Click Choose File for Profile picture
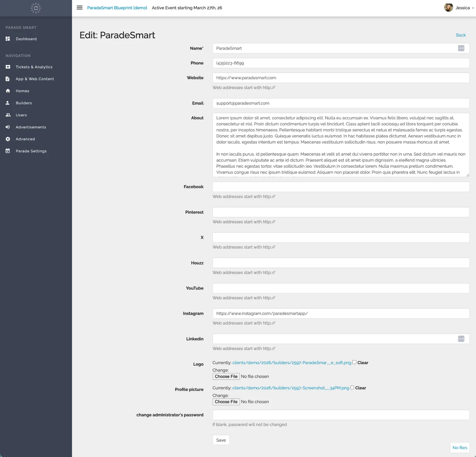The image size is (476, 457). pos(226,402)
